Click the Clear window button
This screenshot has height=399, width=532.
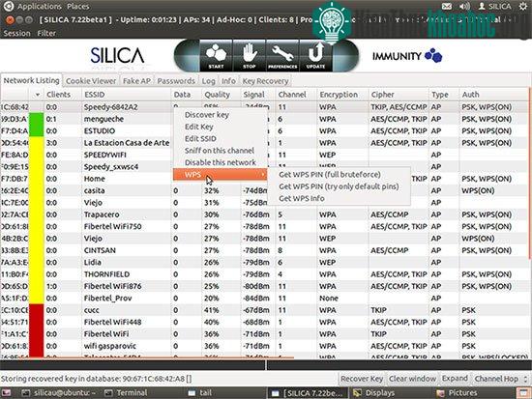[x=413, y=379]
